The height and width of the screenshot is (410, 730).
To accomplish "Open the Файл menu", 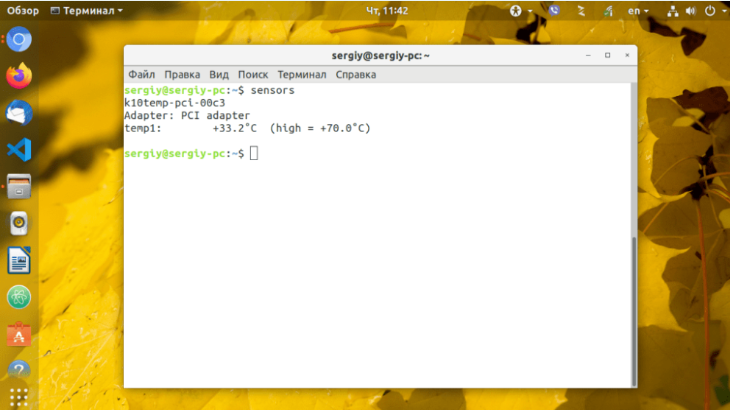I will click(x=141, y=75).
